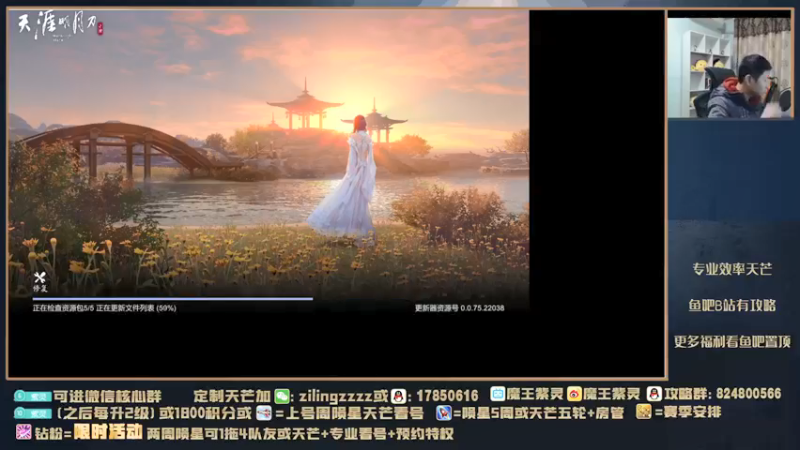800x450 pixels.
Task: Click the QQ number 17850616
Action: [x=447, y=396]
